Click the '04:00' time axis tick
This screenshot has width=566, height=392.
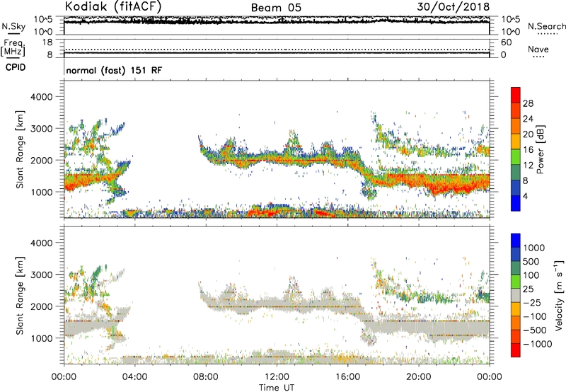(134, 377)
